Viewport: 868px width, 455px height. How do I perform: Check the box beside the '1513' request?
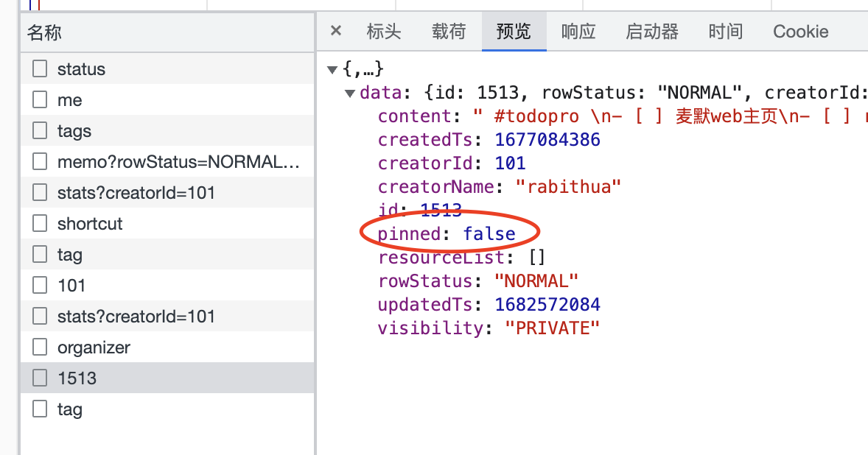point(39,378)
